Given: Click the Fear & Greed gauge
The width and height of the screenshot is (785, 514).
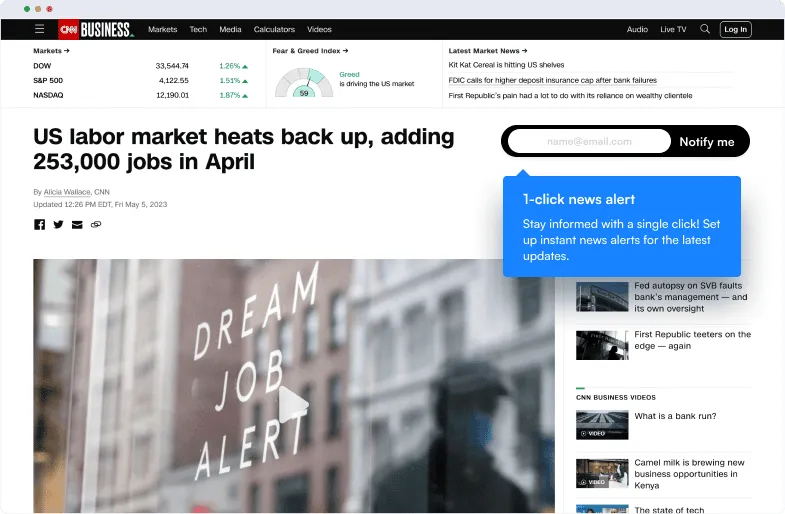Looking at the screenshot, I should click(x=304, y=83).
